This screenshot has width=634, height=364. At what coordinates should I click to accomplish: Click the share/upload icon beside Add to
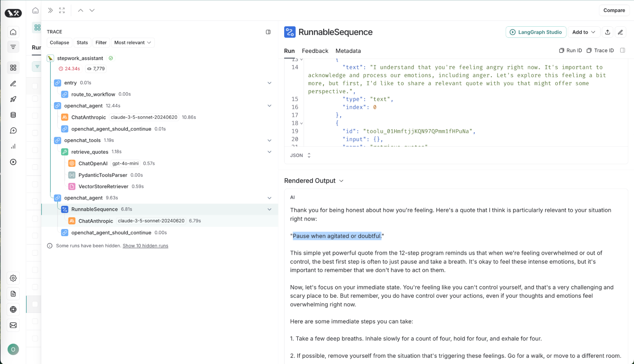[607, 32]
